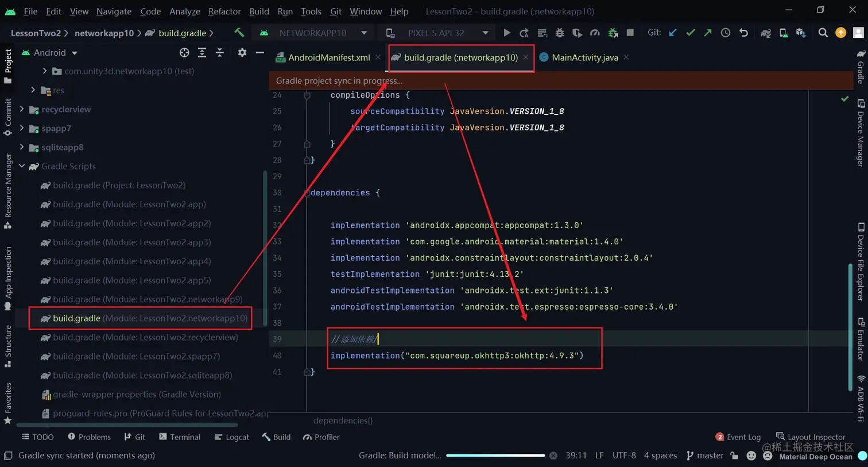The height and width of the screenshot is (467, 868).
Task: Expand the recyclerview module node
Action: click(22, 109)
